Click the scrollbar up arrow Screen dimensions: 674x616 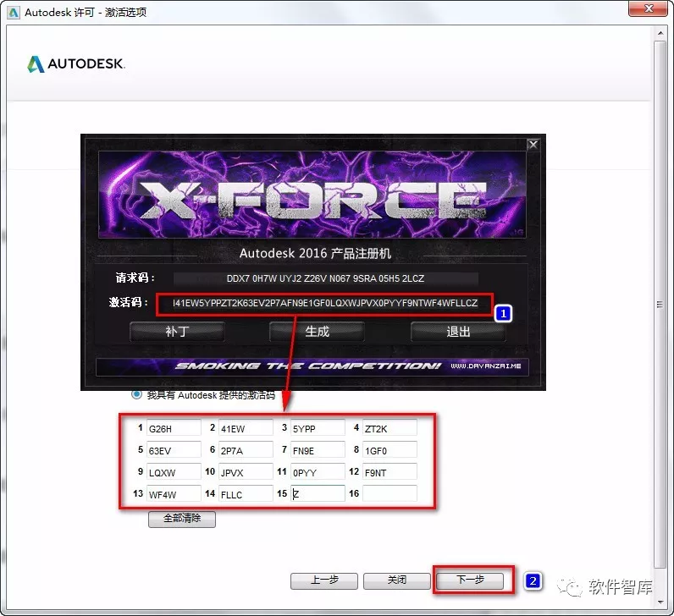[660, 33]
